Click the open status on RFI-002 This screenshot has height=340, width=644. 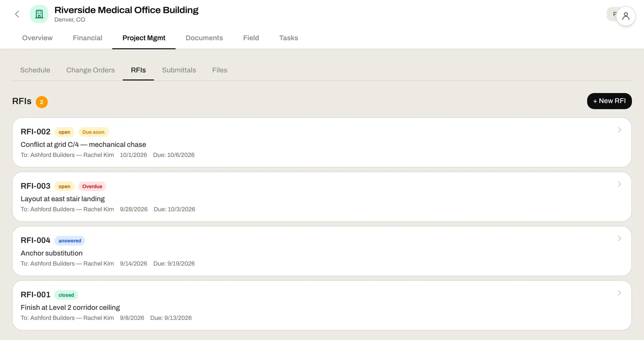(64, 132)
